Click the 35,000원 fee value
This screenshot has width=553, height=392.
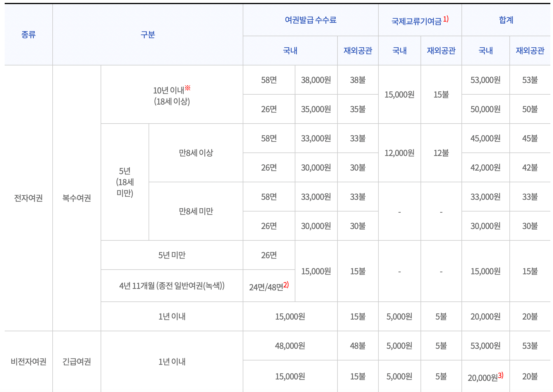tap(316, 109)
